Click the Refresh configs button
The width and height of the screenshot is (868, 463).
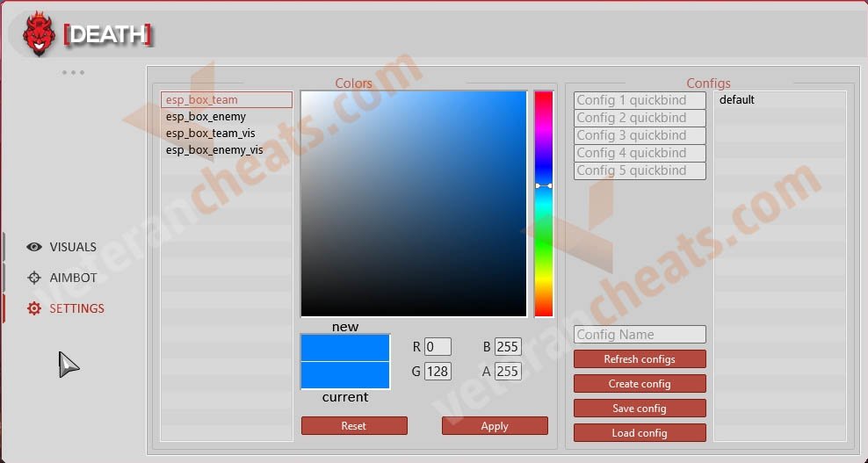(x=640, y=359)
